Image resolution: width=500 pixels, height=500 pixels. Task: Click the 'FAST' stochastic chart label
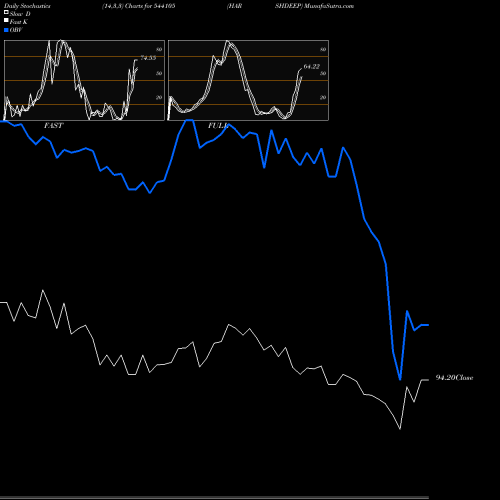53,126
